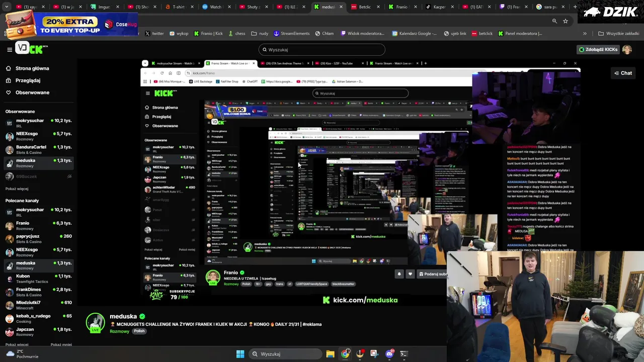The height and width of the screenshot is (362, 644).
Task: Bookmark this page with star icon
Action: click(x=566, y=21)
